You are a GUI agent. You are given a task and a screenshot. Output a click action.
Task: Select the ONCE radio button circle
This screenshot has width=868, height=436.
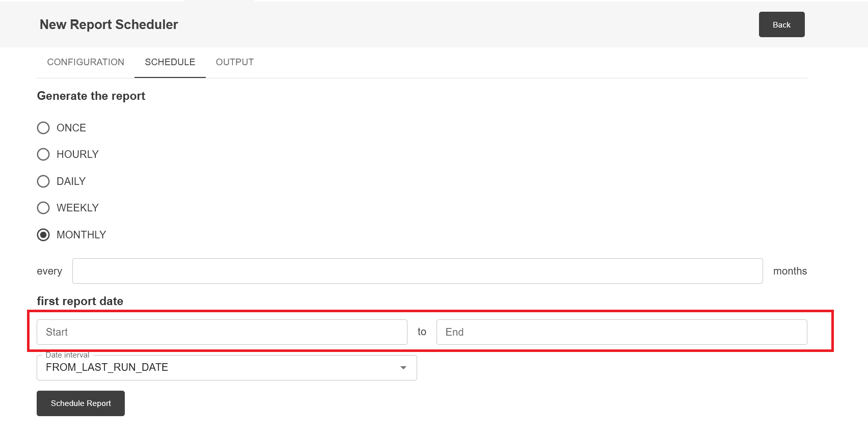(43, 128)
